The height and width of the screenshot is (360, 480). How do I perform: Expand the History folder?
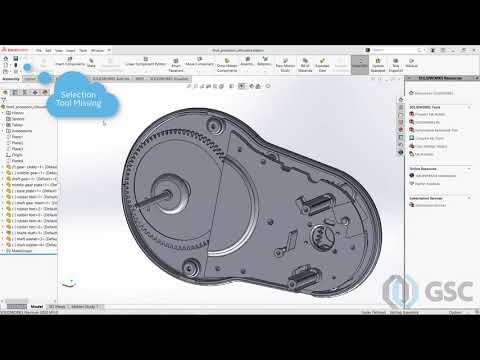coord(3,113)
